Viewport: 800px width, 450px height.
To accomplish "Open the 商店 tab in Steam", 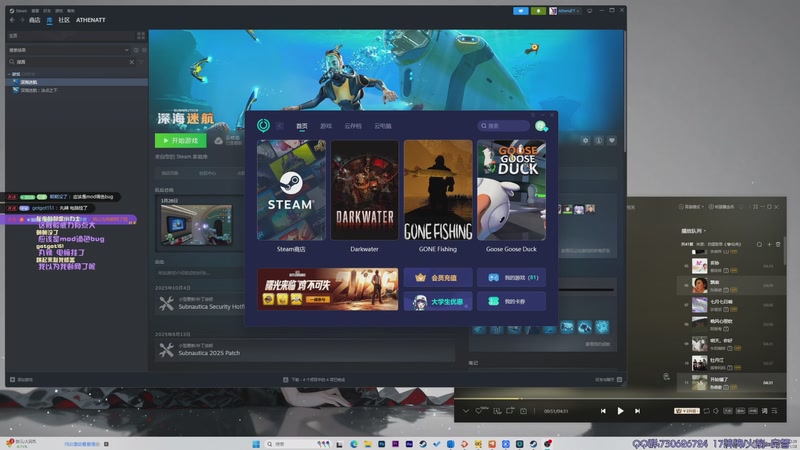I will coord(35,20).
